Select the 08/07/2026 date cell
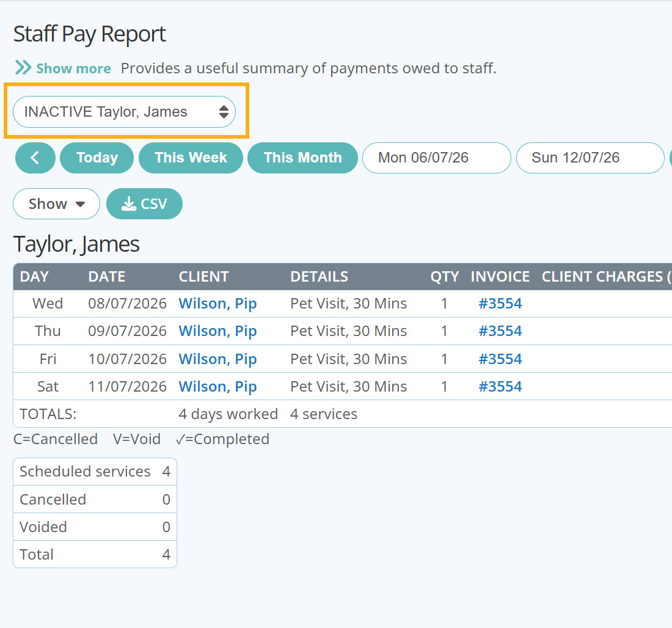Screen dimensions: 672x628 [127, 304]
